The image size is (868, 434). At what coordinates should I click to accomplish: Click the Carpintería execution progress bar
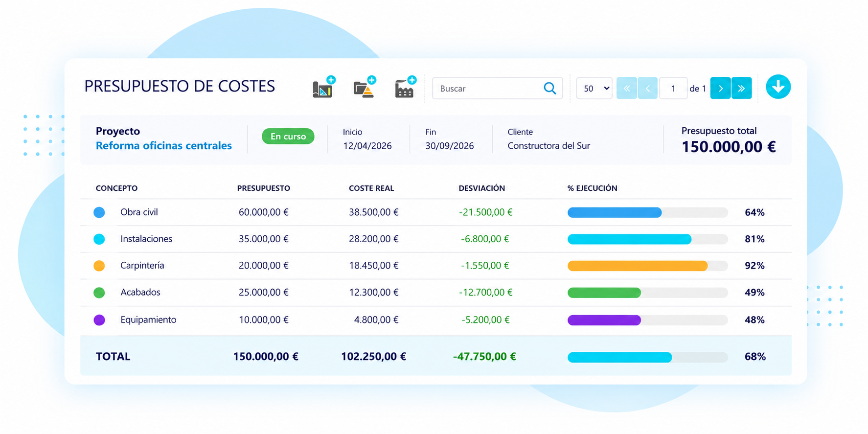pos(647,266)
